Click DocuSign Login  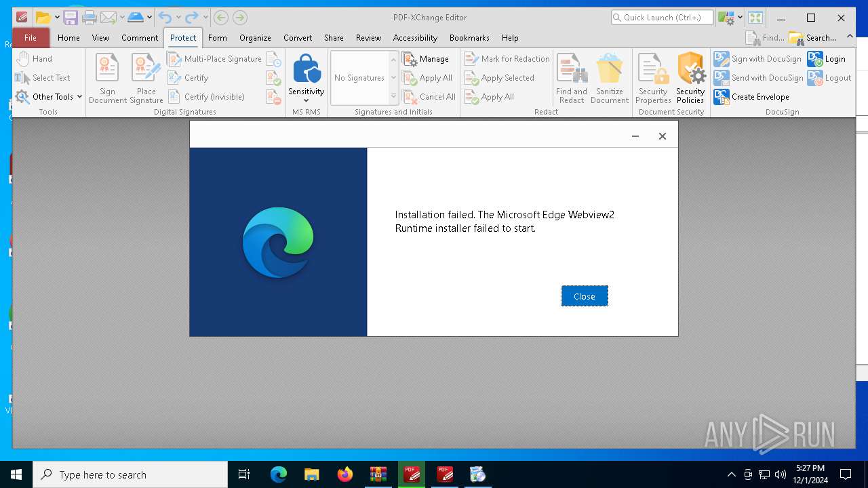tap(827, 59)
